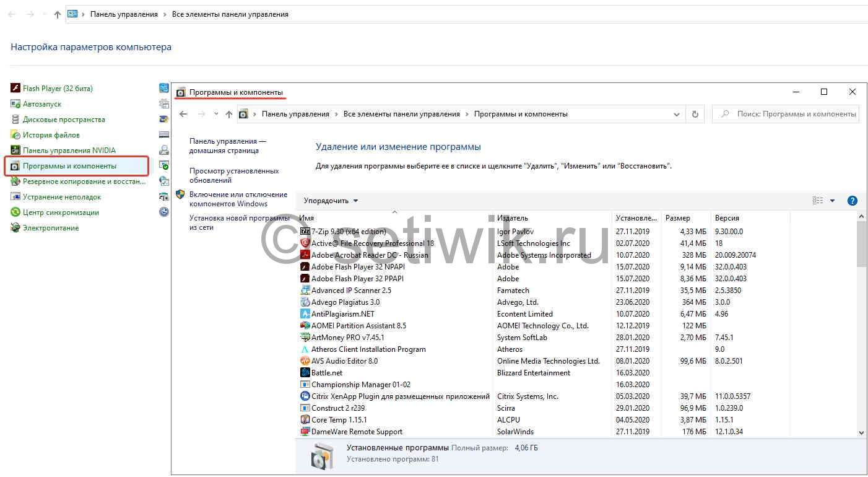Expand chevron after Все элементы панели управления breadcrumb
Screen dimensions: 868x477
click(467, 114)
